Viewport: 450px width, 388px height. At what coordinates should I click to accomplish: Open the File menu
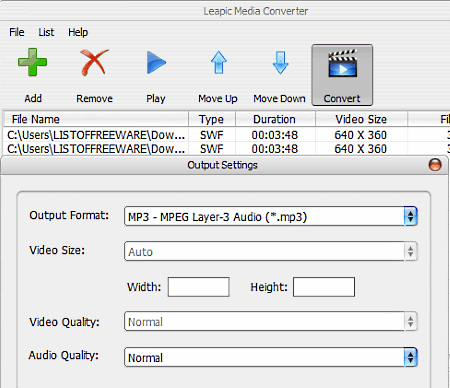pyautogui.click(x=17, y=32)
